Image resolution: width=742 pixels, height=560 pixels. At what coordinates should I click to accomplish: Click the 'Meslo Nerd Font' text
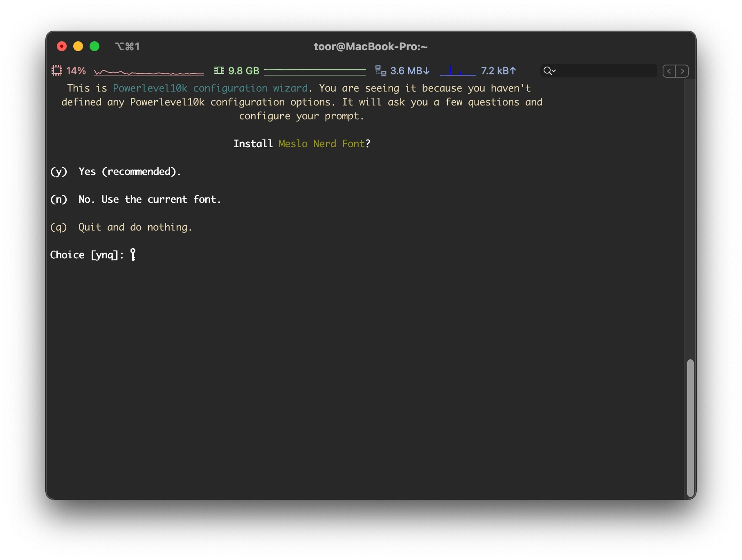(322, 144)
